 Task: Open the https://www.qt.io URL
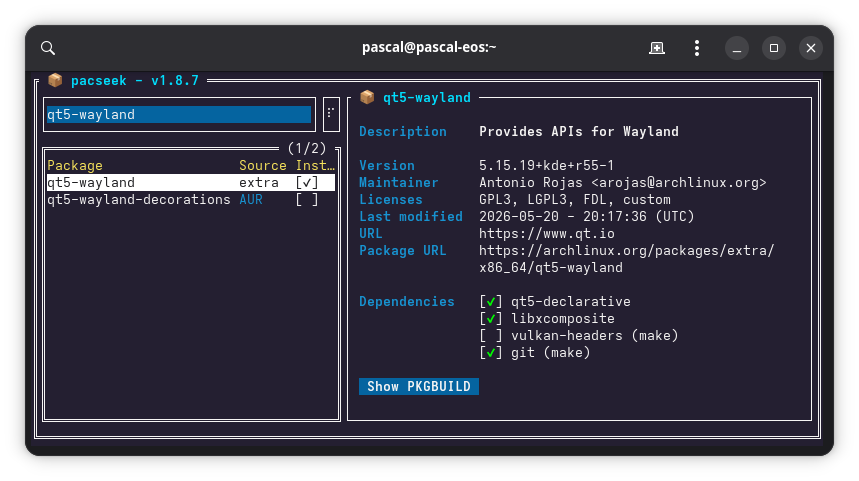point(547,233)
